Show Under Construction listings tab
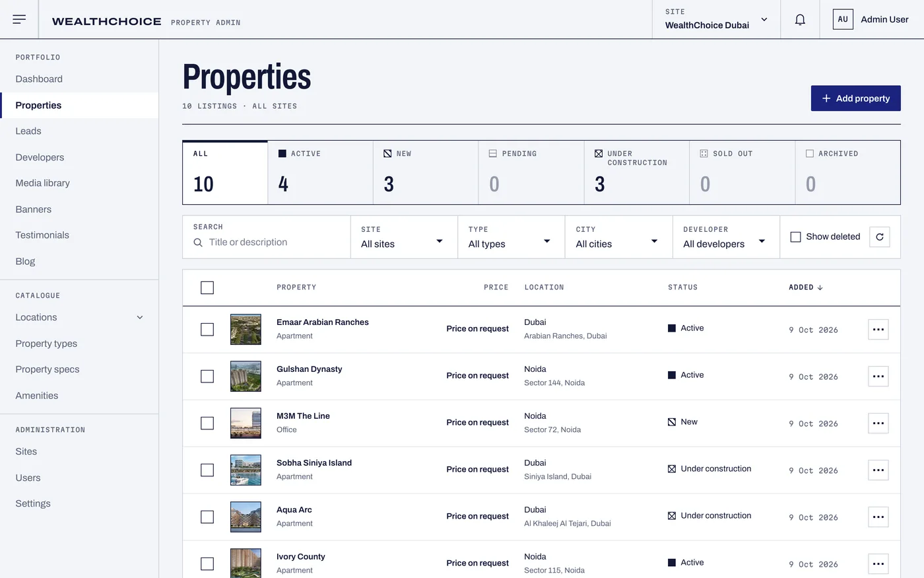This screenshot has height=578, width=924. 637,172
